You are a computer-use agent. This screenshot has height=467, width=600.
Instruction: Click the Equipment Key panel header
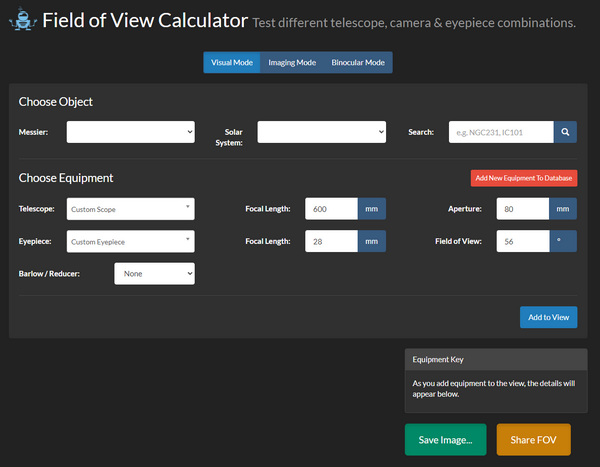495,359
